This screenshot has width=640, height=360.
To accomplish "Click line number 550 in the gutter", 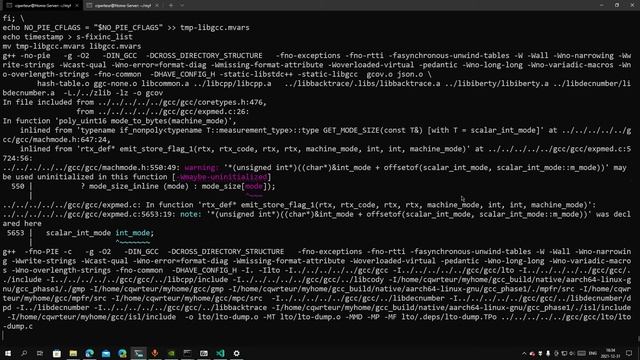I will point(18,187).
